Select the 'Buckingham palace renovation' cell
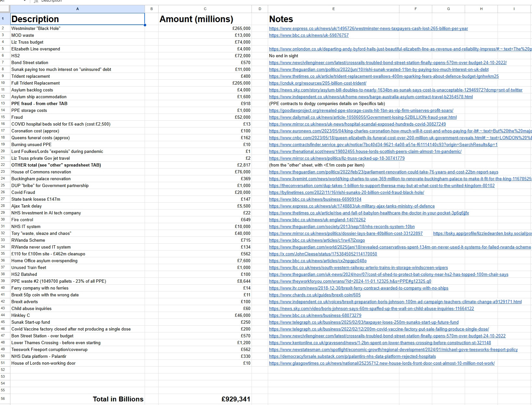 [x=77, y=179]
